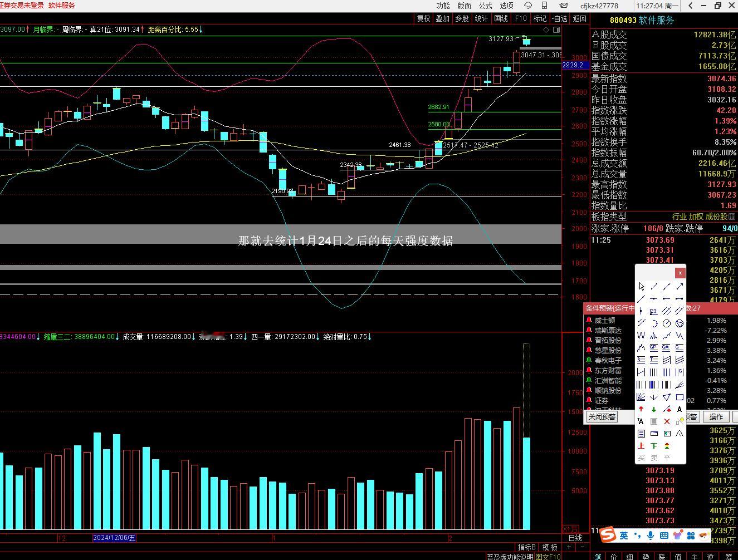Toggle Sogou 英 language mode

[x=624, y=535]
